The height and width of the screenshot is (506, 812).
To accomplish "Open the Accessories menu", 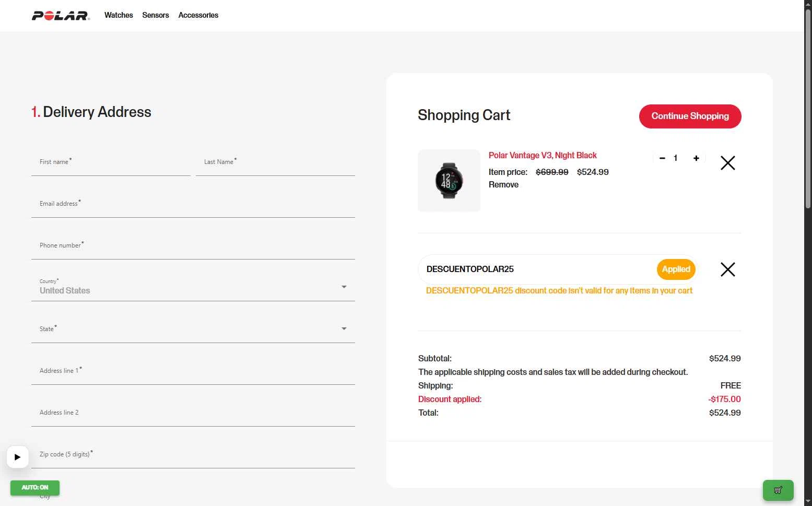I will (198, 15).
